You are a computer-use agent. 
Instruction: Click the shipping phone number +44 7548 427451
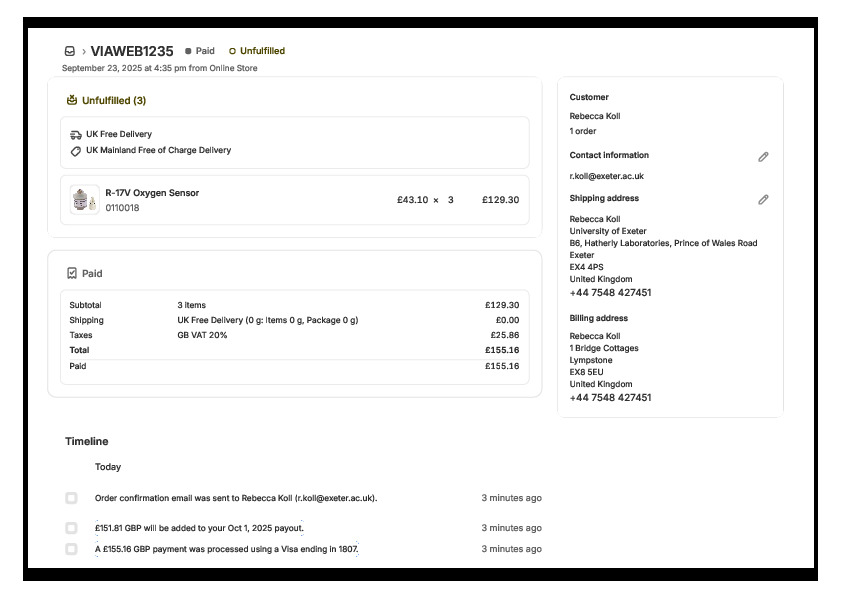(x=610, y=293)
